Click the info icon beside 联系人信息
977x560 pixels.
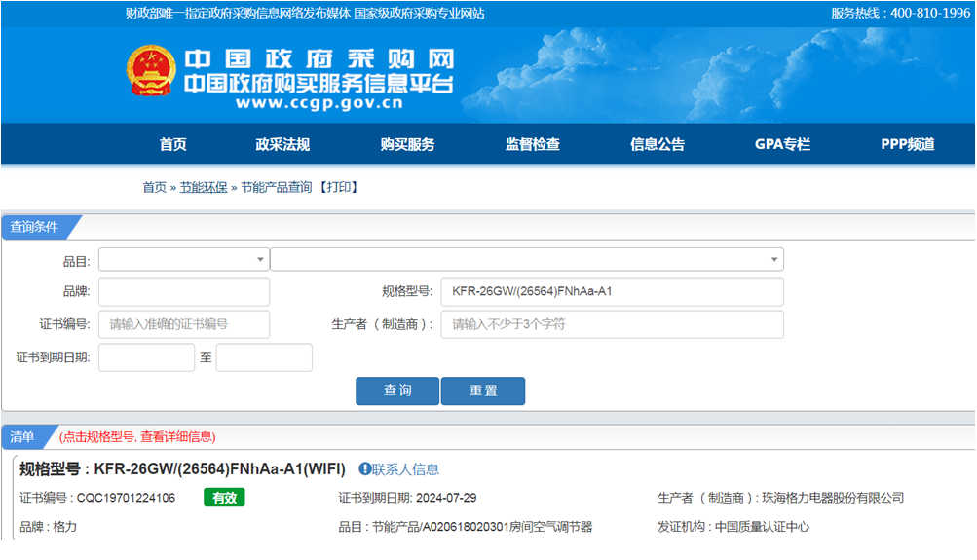364,469
